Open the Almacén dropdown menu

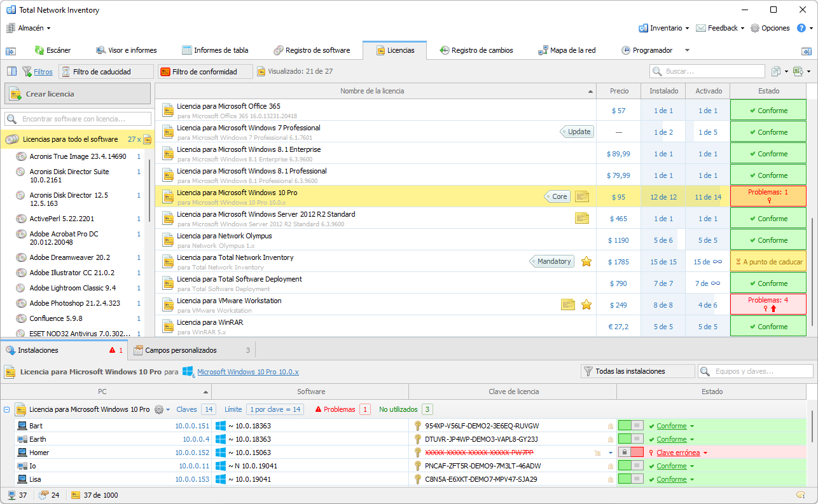coord(29,28)
